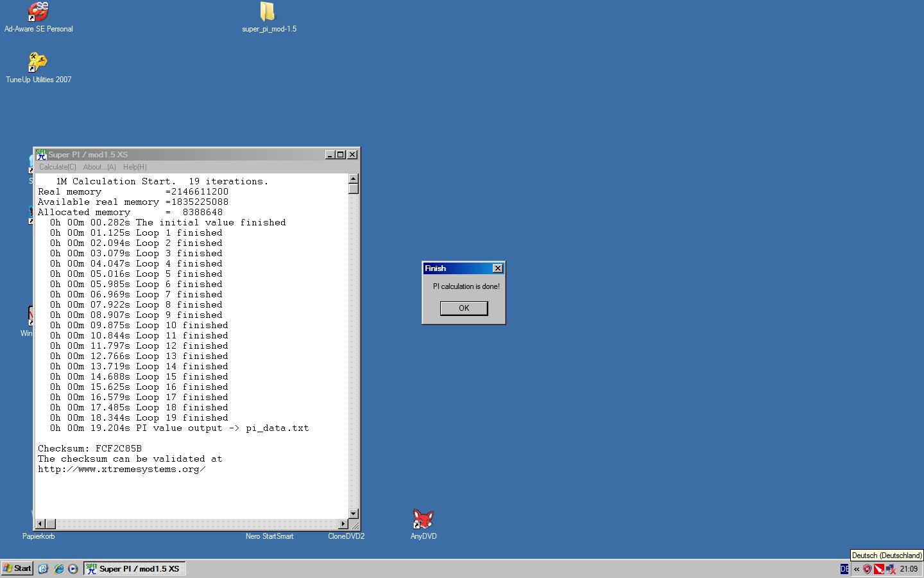Screen dimensions: 924x578
Task: Open the Help(H) menu
Action: tap(135, 167)
